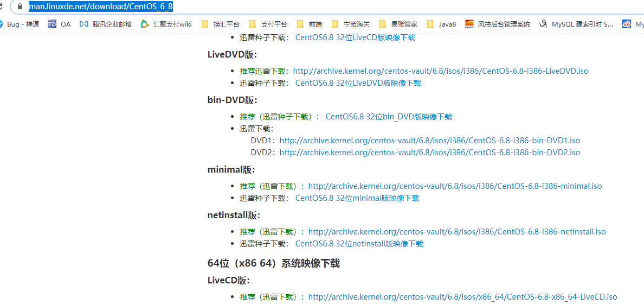Click CentOS6.8 32位LiveDVD版映像下载 link
Screen dimensions: 644x304
[358, 83]
